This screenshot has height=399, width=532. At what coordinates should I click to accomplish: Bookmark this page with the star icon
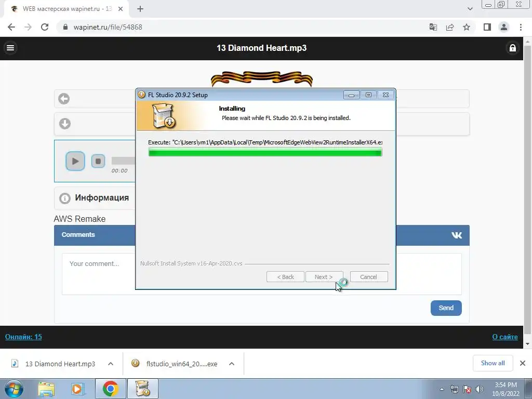click(x=467, y=27)
